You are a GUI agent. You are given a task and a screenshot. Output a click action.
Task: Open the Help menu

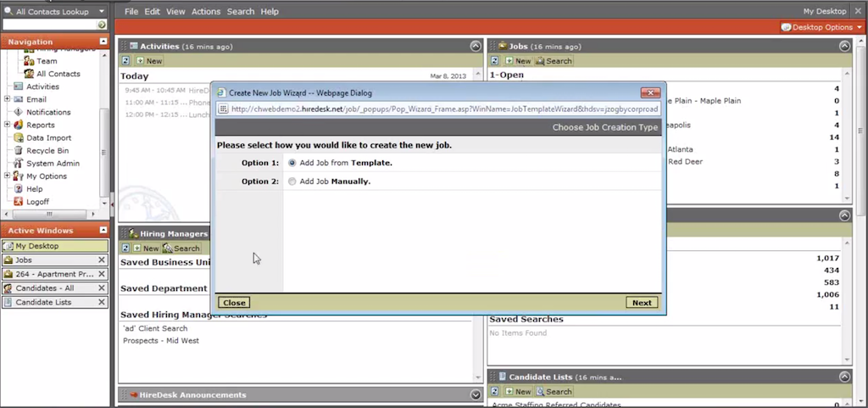coord(270,11)
